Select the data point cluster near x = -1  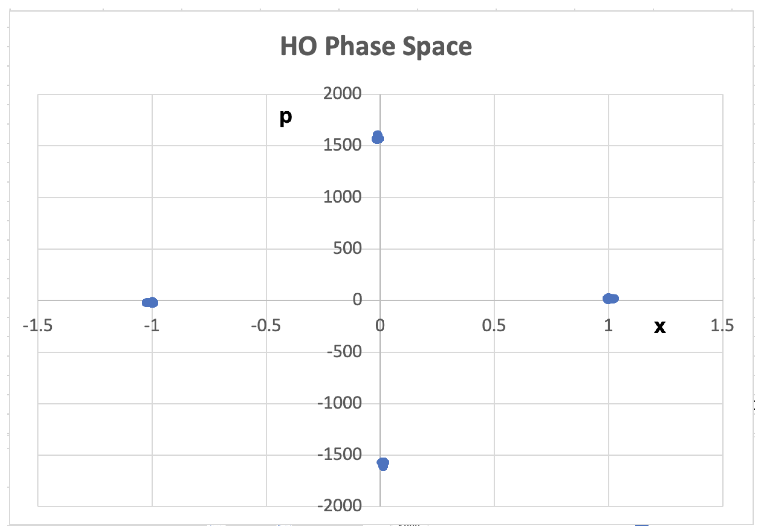pos(150,302)
